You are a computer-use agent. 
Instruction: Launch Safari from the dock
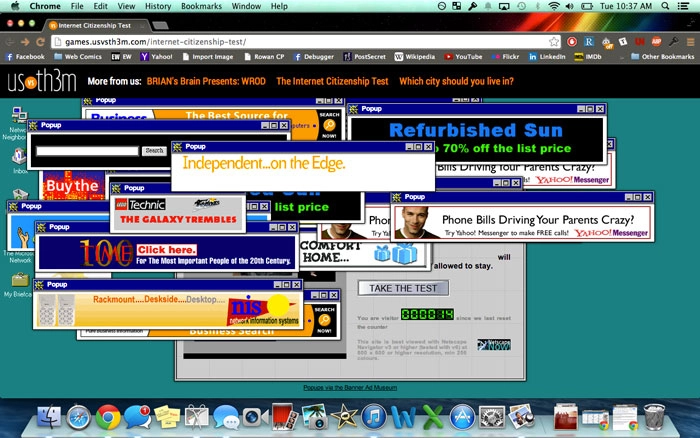(x=78, y=417)
